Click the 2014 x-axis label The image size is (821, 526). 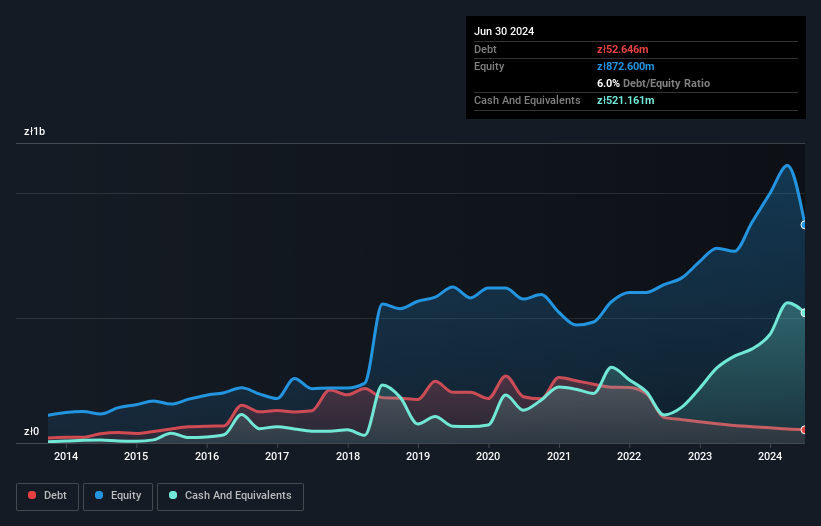click(66, 457)
